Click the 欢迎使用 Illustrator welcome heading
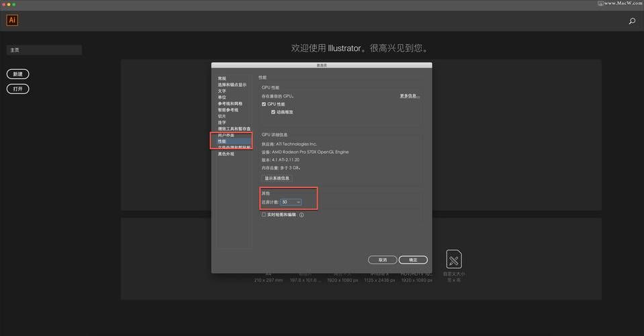The image size is (644, 336). click(360, 48)
